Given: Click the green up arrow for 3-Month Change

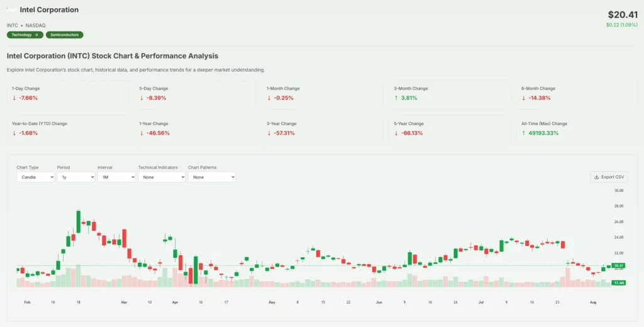Looking at the screenshot, I should pyautogui.click(x=396, y=98).
